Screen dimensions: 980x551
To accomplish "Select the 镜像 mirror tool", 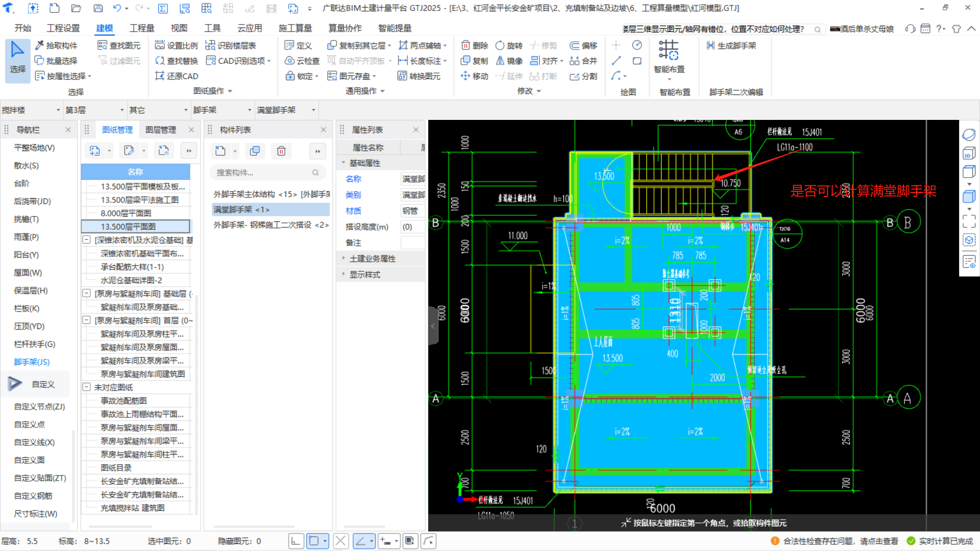I will click(509, 61).
